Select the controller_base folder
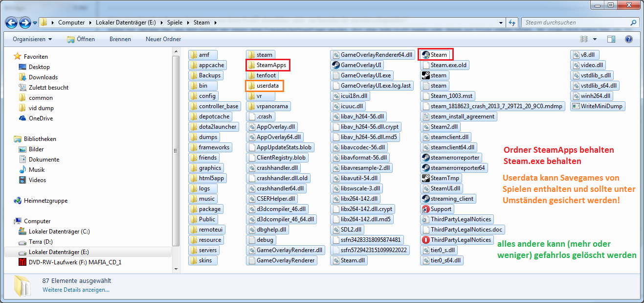Screen dimensions: 644x303 pos(214,106)
